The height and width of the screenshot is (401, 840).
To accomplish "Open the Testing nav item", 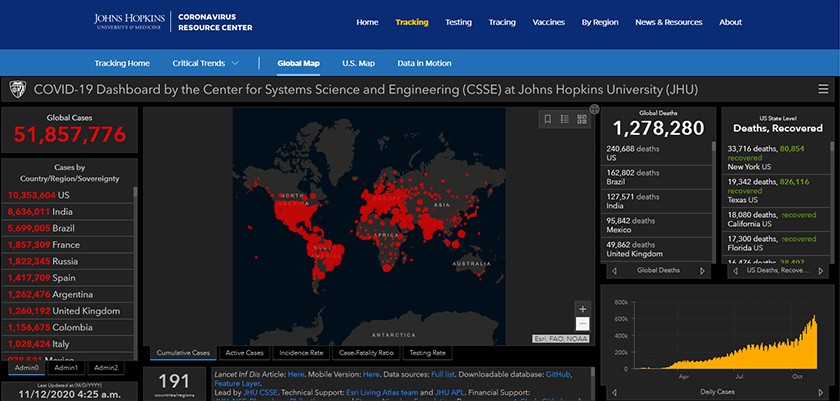I will 459,22.
